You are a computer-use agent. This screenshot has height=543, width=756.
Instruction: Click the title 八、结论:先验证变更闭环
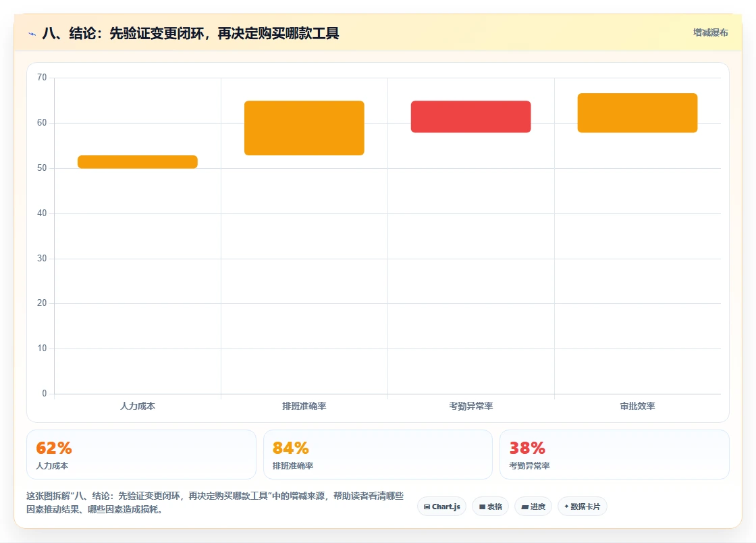[190, 33]
